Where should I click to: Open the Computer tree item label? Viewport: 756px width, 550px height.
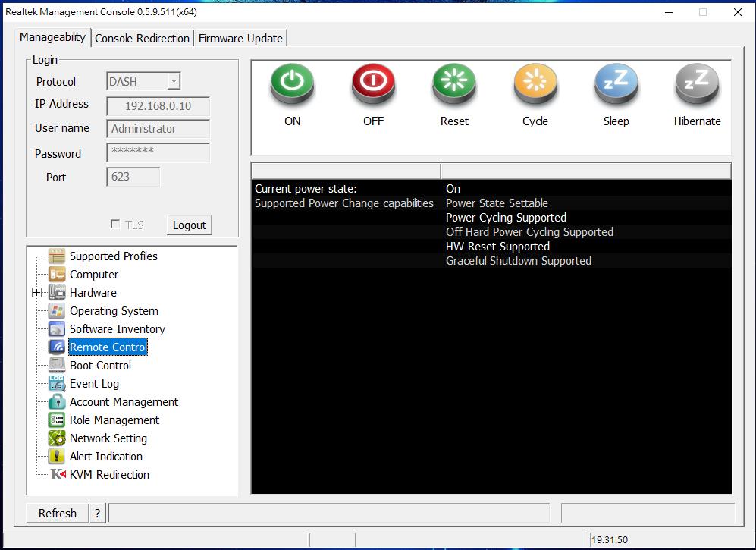(94, 275)
